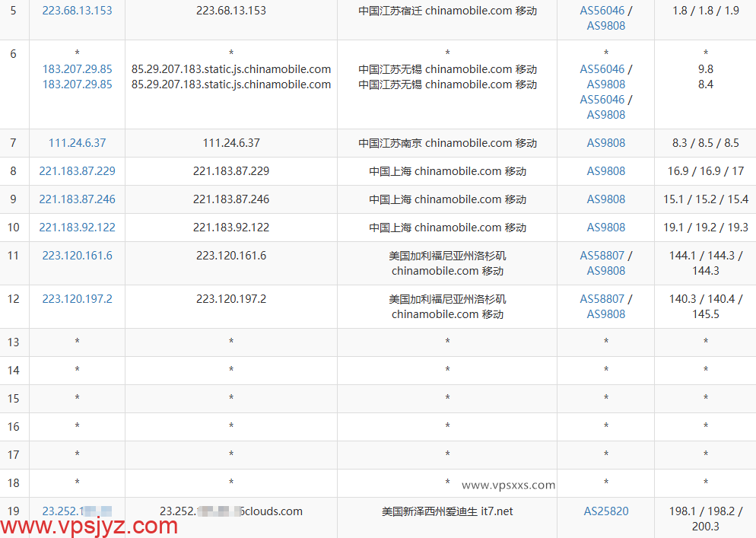756x538 pixels.
Task: Click hop number 14
Action: 14,371
